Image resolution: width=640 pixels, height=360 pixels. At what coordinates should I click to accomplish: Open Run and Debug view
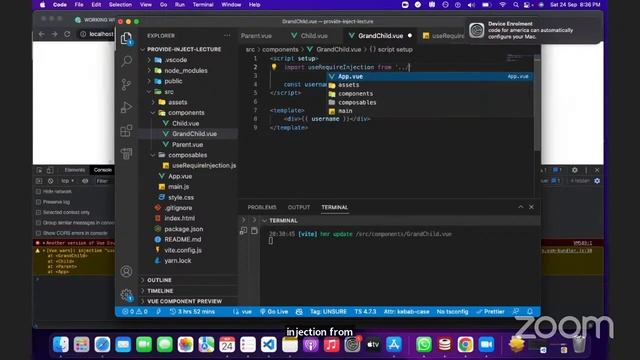click(127, 107)
